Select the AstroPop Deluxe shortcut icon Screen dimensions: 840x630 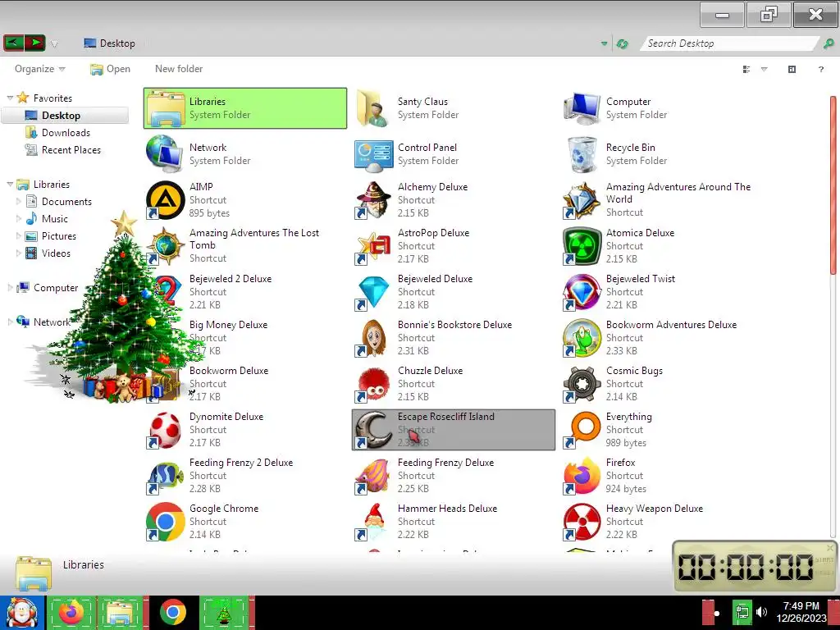tap(373, 246)
